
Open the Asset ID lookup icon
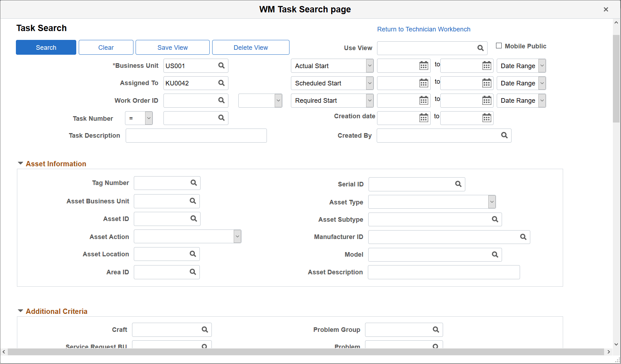tap(193, 219)
